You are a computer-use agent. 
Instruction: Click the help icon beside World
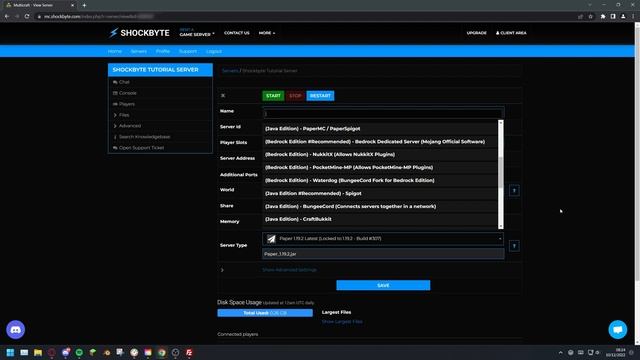pos(514,190)
